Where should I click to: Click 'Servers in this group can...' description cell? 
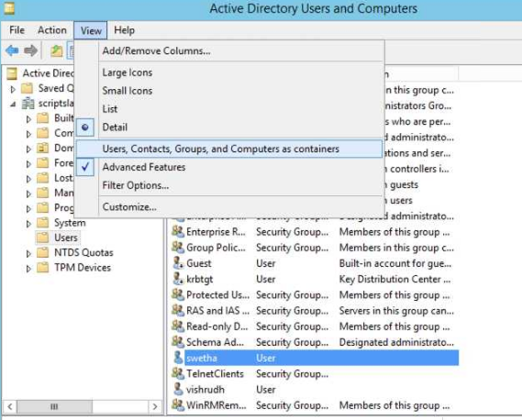pyautogui.click(x=396, y=311)
